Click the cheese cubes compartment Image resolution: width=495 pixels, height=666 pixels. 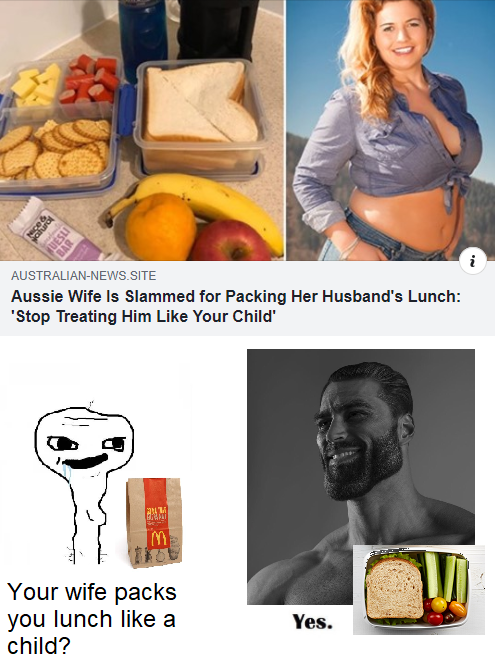pos(37,87)
